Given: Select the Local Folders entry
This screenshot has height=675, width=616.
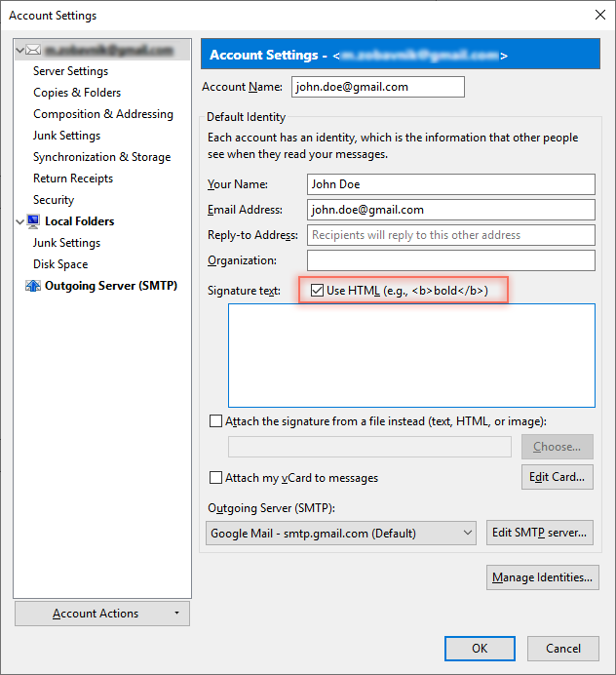Looking at the screenshot, I should point(80,221).
